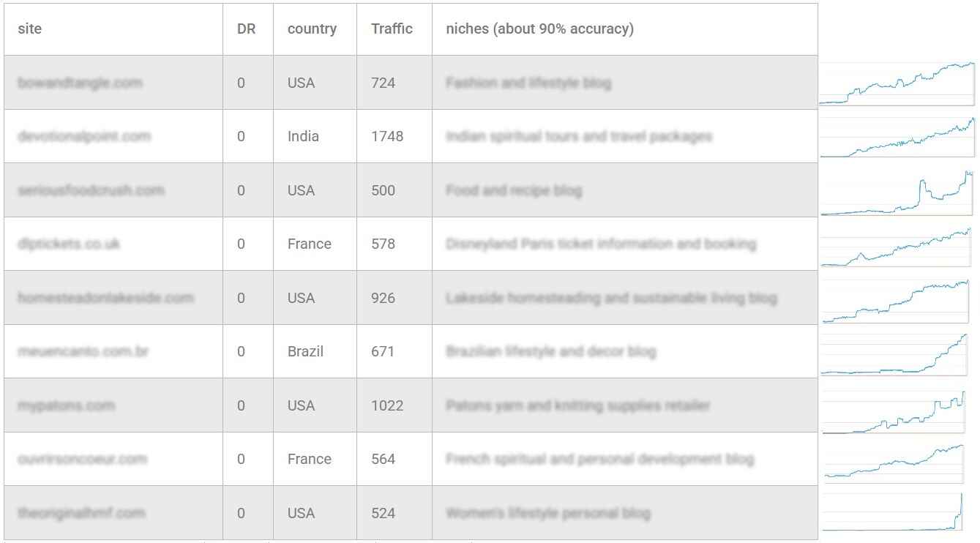This screenshot has height=543, width=980.
Task: Select the ouvrirsoncoeur.com traffic graph
Action: (x=894, y=463)
